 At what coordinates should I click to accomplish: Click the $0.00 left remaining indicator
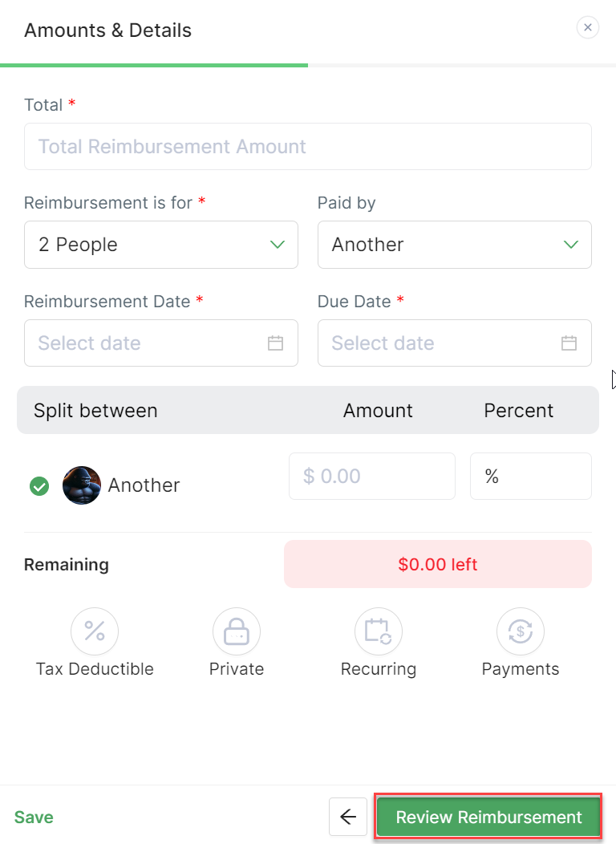coord(437,565)
